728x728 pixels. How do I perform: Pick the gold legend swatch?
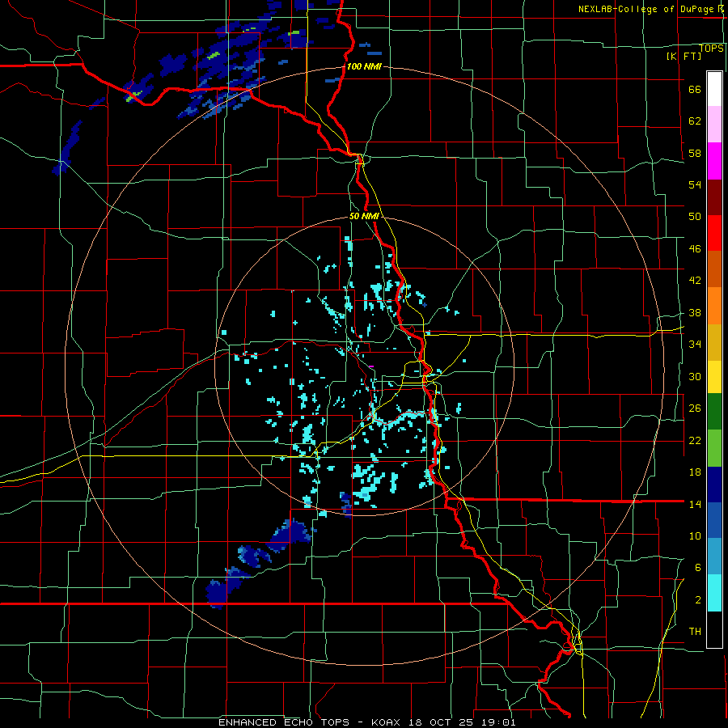(714, 342)
